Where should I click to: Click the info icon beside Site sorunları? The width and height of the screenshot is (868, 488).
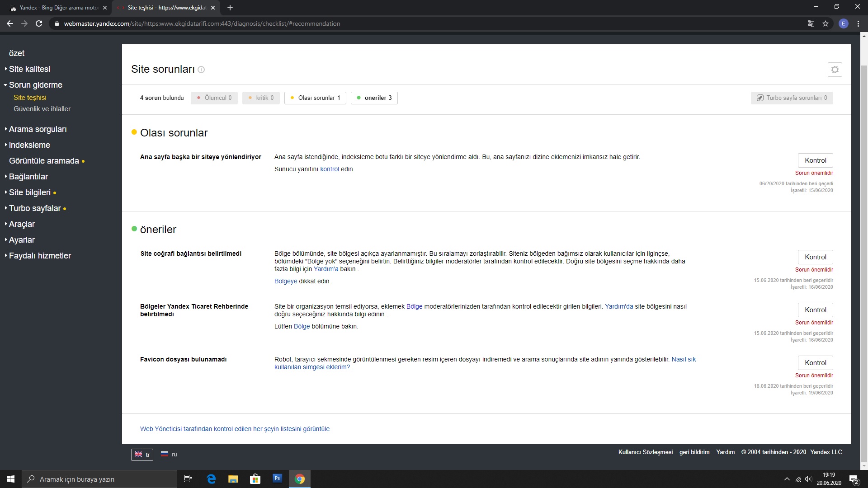point(202,70)
